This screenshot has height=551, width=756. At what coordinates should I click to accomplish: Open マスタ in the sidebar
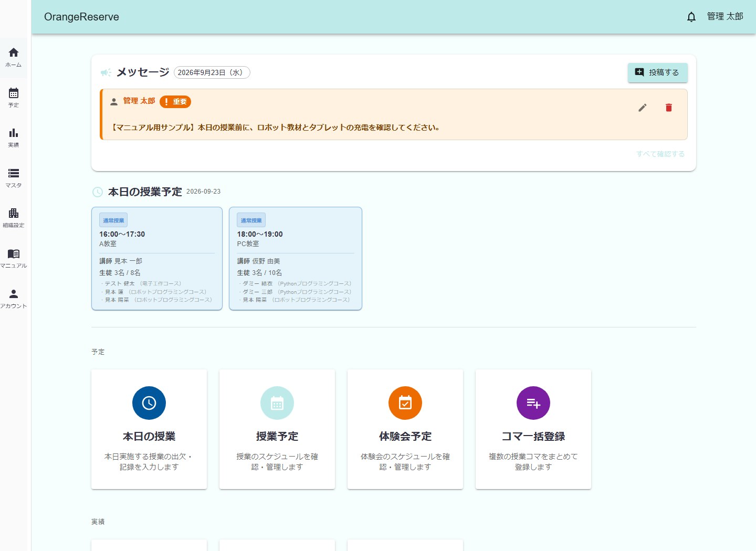pyautogui.click(x=14, y=178)
